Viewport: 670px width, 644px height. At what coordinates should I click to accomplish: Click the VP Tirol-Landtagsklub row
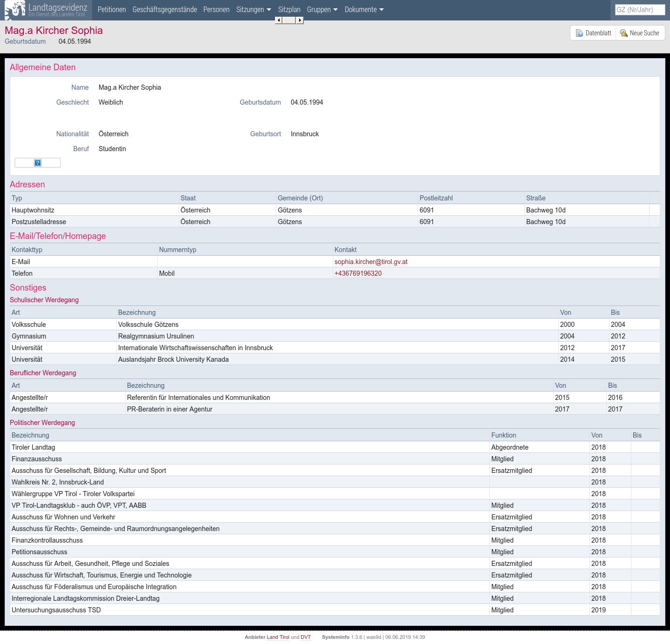point(335,505)
